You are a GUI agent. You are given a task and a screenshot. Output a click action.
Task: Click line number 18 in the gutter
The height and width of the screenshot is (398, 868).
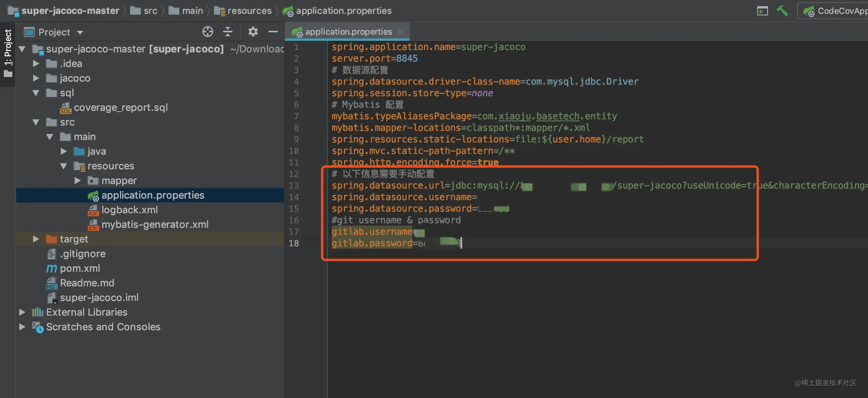click(x=294, y=243)
